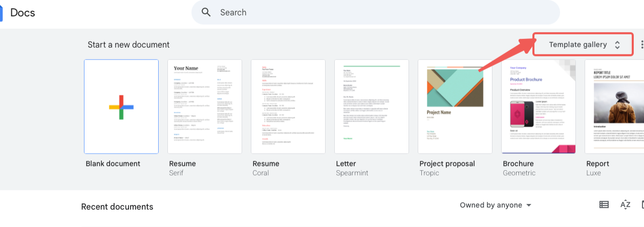Click the magnifying glass search icon
Screen dimensions: 644x227
point(206,12)
